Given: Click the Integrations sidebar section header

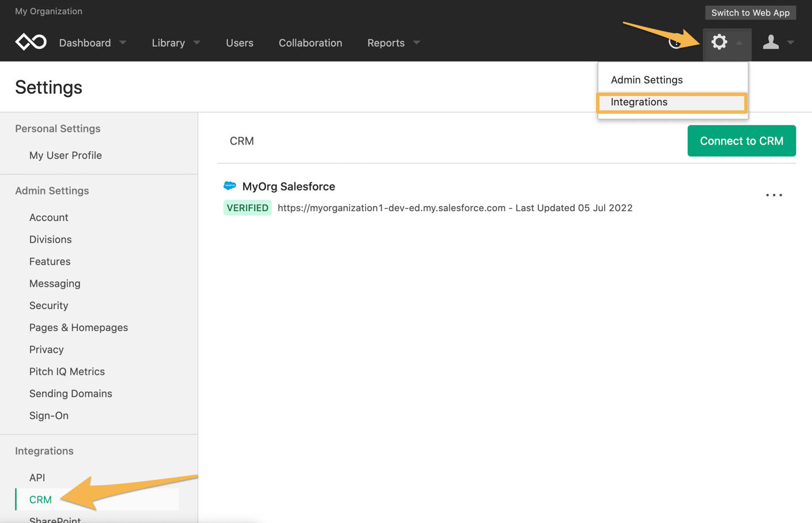Looking at the screenshot, I should coord(44,451).
